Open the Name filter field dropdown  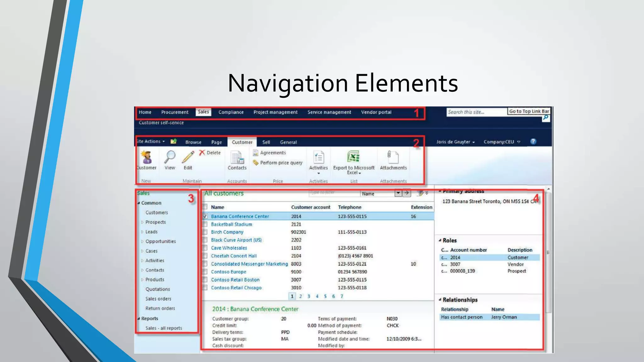coord(398,193)
